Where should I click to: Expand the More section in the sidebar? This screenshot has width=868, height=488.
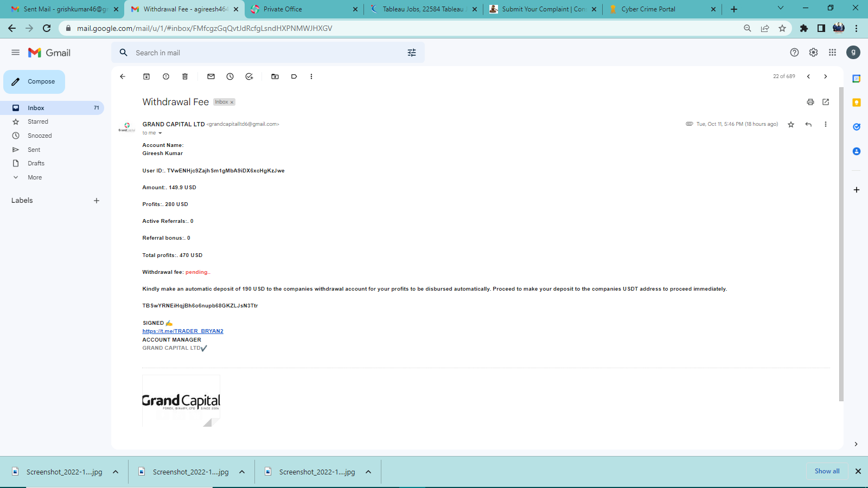tap(35, 177)
